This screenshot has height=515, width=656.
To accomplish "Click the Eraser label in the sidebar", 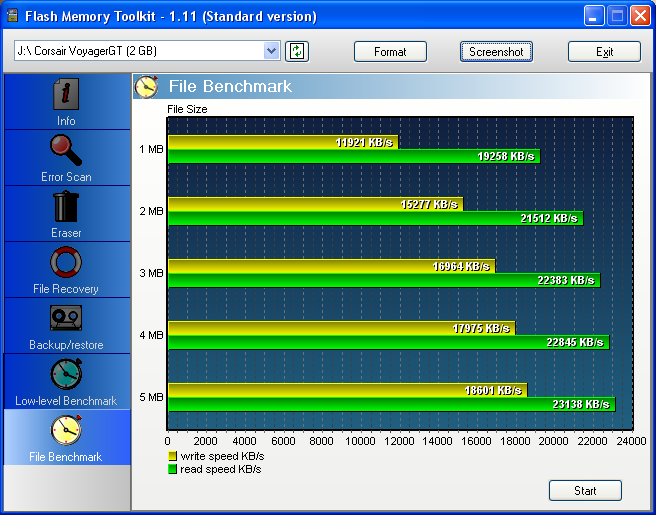I will (x=66, y=233).
